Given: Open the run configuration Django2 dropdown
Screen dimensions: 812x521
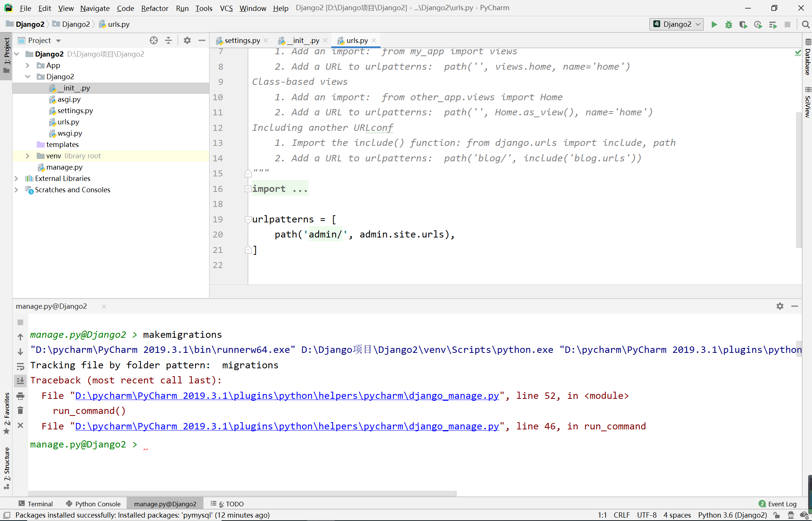Looking at the screenshot, I should (x=677, y=25).
